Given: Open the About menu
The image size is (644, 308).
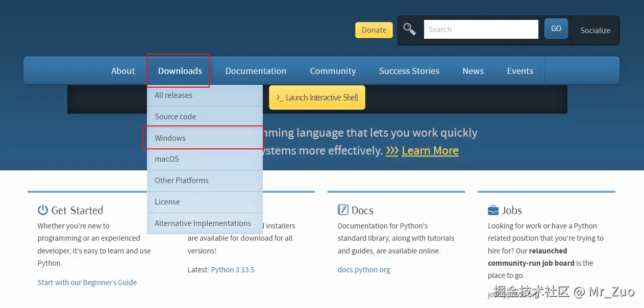Looking at the screenshot, I should coord(123,71).
